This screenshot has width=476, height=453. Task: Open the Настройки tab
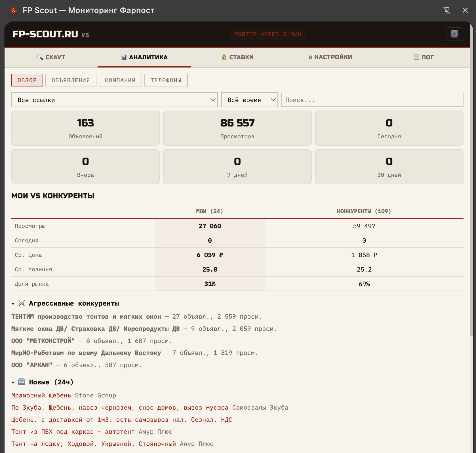coord(330,57)
